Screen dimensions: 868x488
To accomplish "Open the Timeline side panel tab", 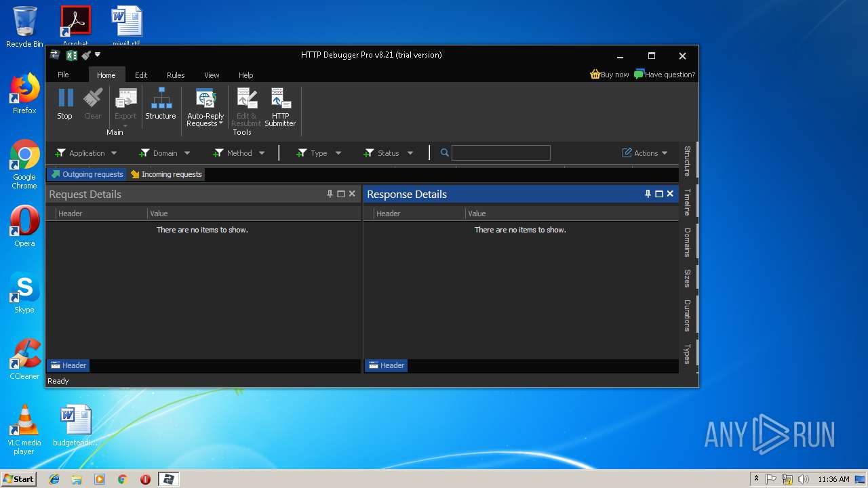I will [688, 202].
